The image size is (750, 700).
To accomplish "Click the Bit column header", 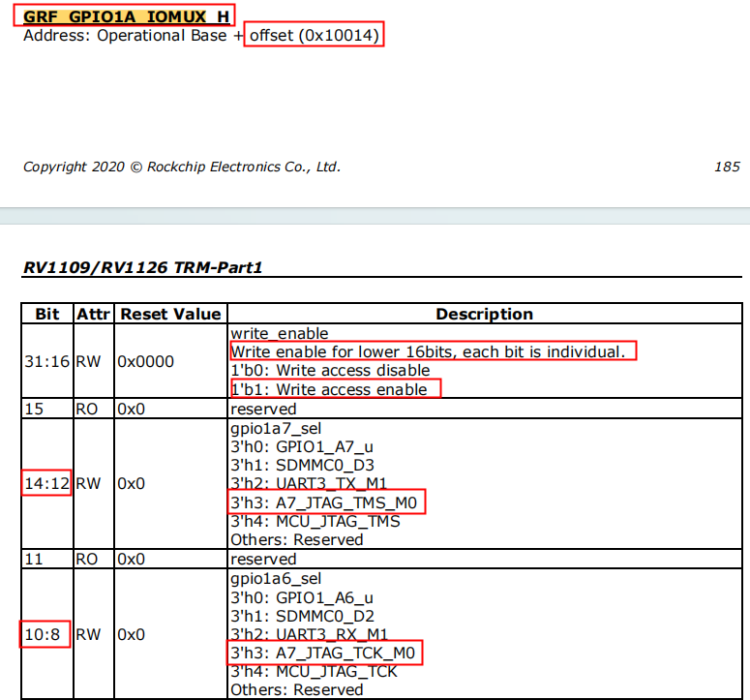I will tap(46, 314).
